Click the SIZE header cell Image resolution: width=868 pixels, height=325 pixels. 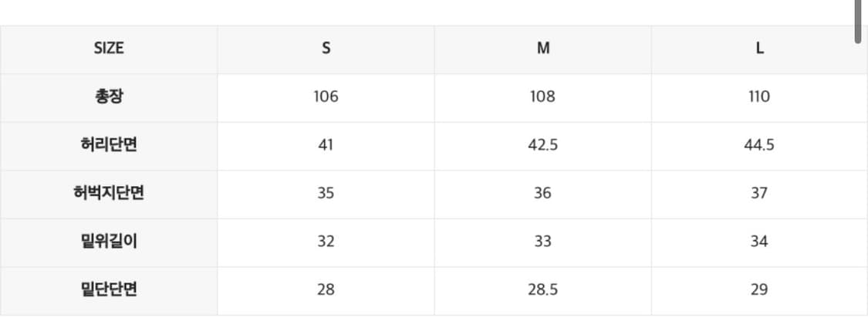109,48
